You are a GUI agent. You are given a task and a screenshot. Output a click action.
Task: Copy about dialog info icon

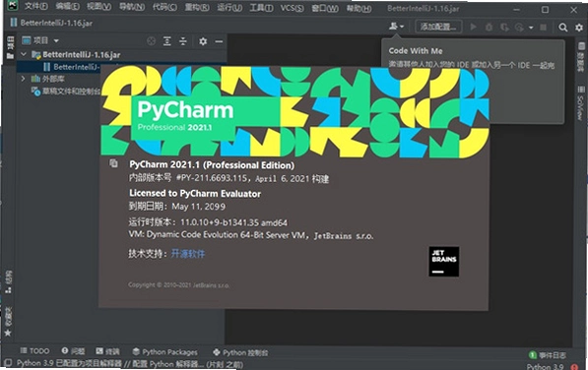point(113,163)
